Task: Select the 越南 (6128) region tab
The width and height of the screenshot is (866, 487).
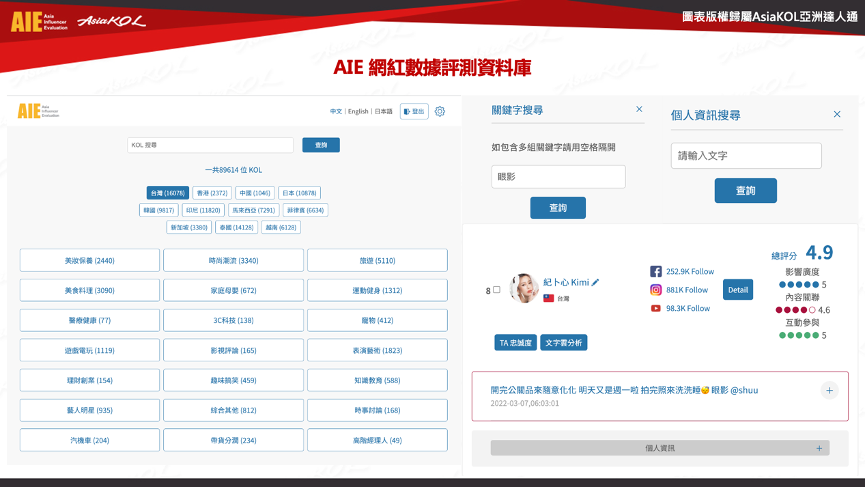Action: pos(281,227)
